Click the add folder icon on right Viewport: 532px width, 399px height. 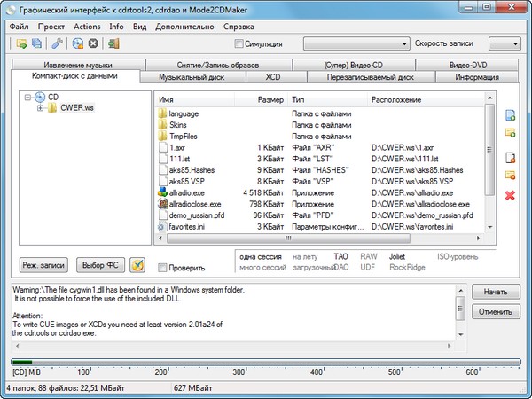(x=510, y=133)
